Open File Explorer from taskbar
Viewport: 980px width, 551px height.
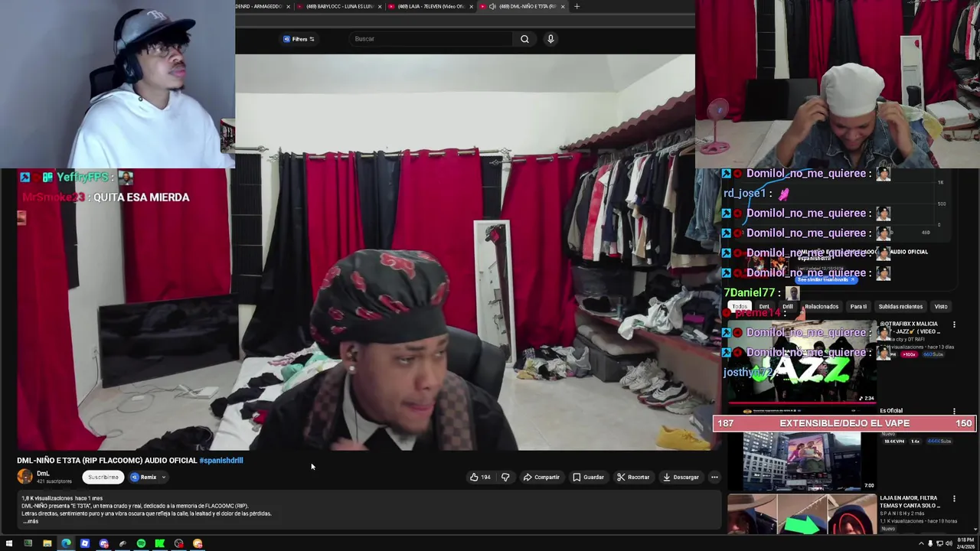click(47, 543)
